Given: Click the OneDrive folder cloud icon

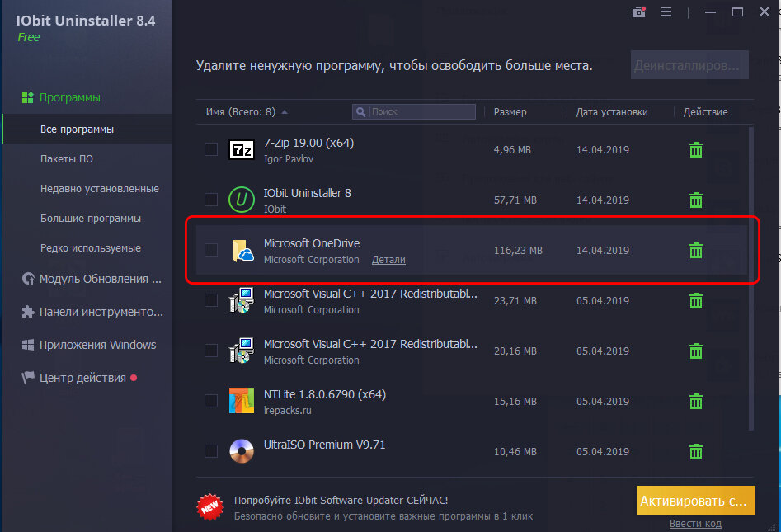Looking at the screenshot, I should [242, 251].
